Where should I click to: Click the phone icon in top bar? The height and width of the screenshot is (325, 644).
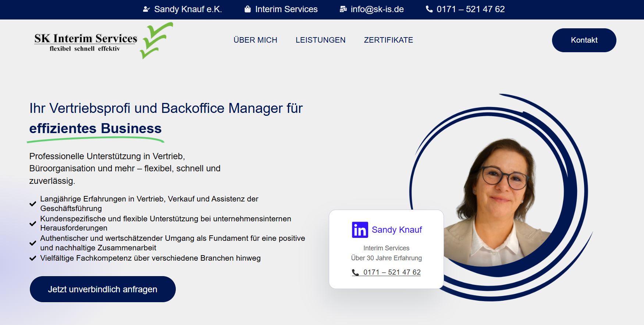[x=429, y=9]
